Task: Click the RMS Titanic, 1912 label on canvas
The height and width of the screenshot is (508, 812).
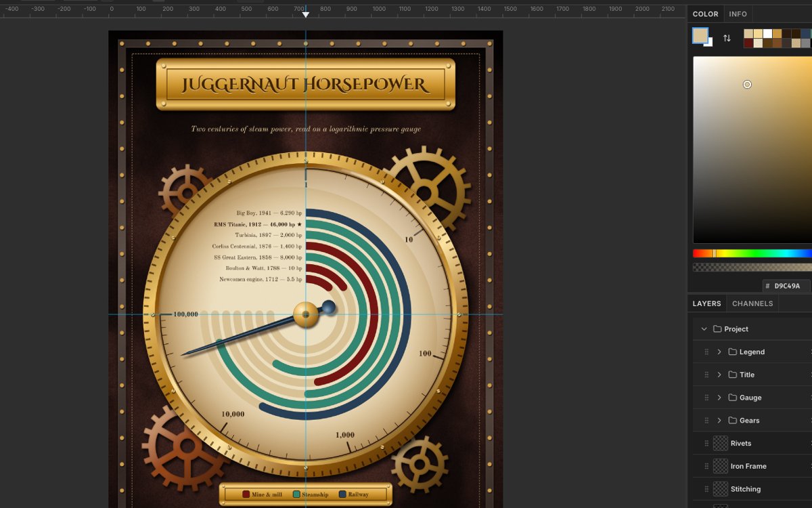Action: (x=258, y=224)
